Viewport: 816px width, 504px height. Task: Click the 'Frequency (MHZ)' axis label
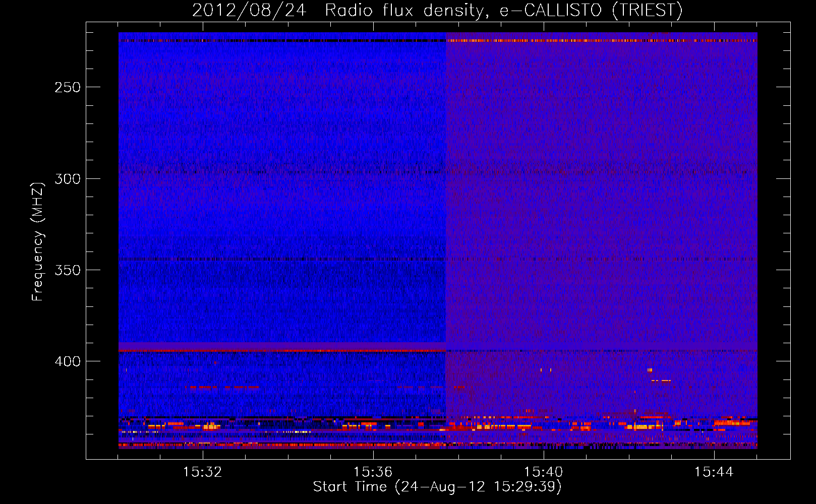tap(38, 241)
